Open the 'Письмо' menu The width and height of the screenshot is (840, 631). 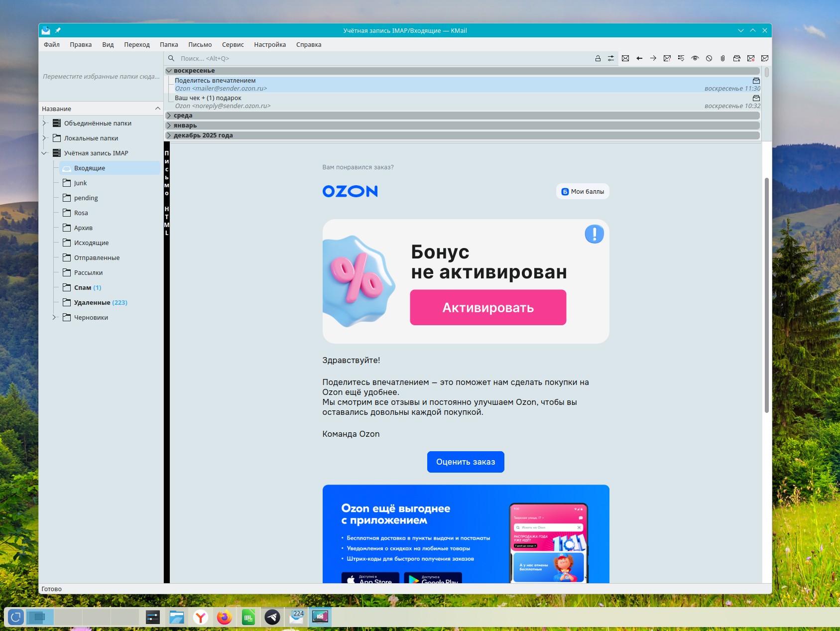[x=200, y=44]
